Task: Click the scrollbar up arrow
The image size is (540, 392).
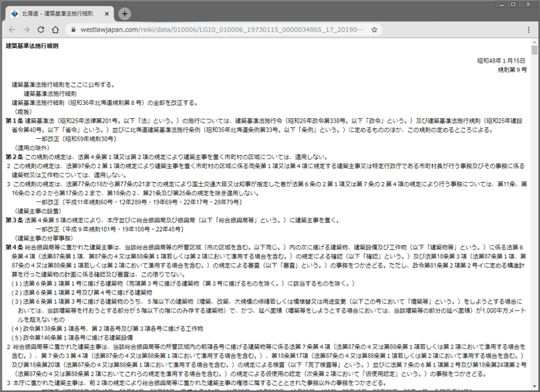Action: coord(534,42)
